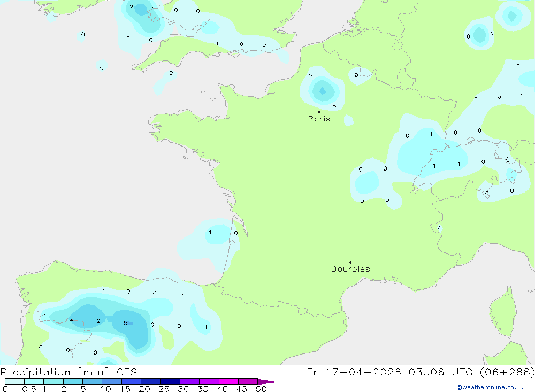Pick the 5–10 mm legend swatch
Screen dimensions: 535x392
click(93, 381)
